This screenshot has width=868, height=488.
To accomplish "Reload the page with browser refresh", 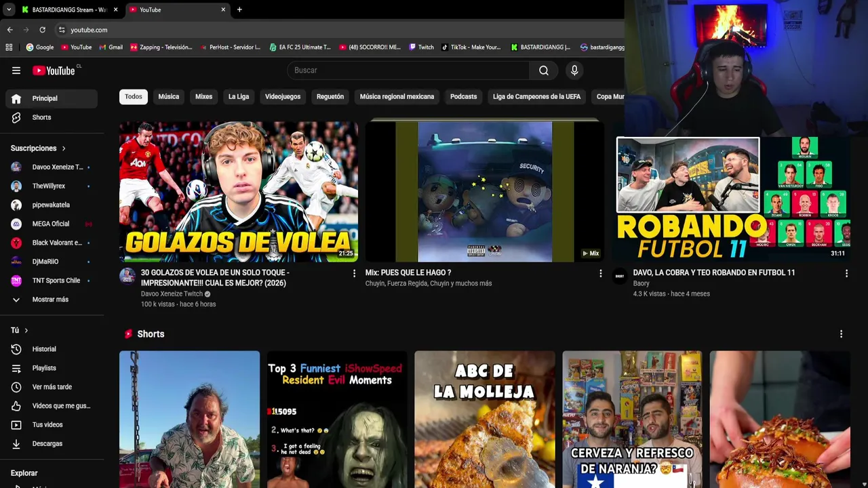I will tap(42, 30).
